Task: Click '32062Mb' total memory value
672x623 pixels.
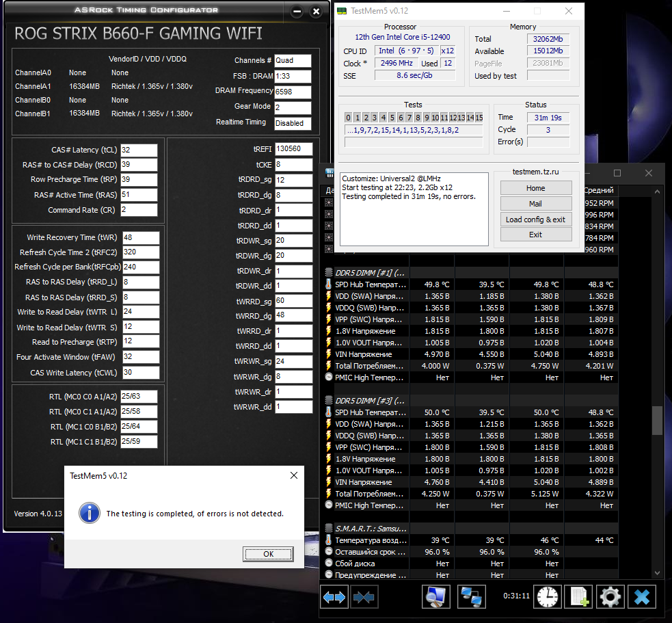Action: coord(548,39)
